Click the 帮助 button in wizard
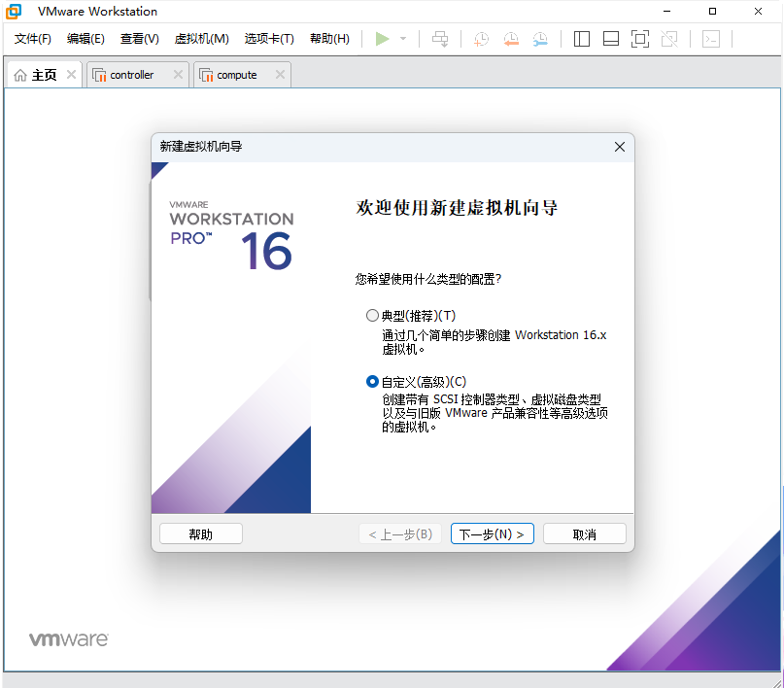 [201, 534]
